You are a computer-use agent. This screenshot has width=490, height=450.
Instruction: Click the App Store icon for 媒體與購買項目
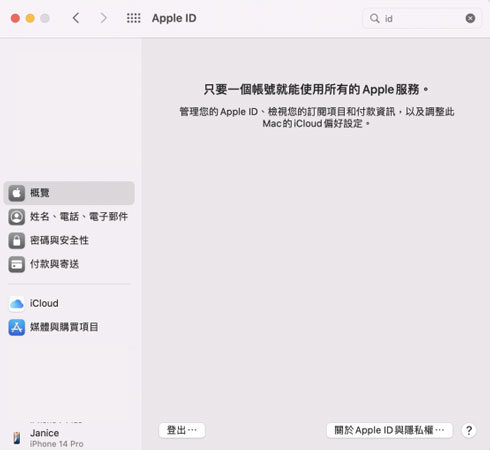[x=17, y=327]
